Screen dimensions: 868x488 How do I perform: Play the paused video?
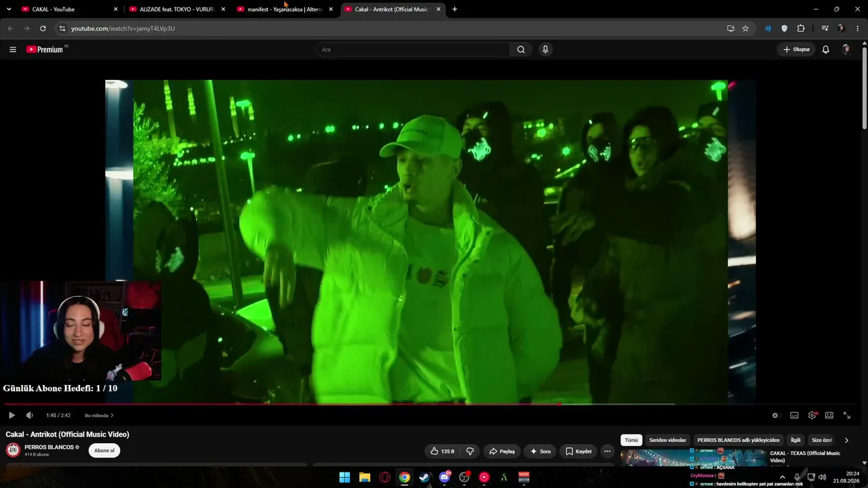tap(12, 415)
